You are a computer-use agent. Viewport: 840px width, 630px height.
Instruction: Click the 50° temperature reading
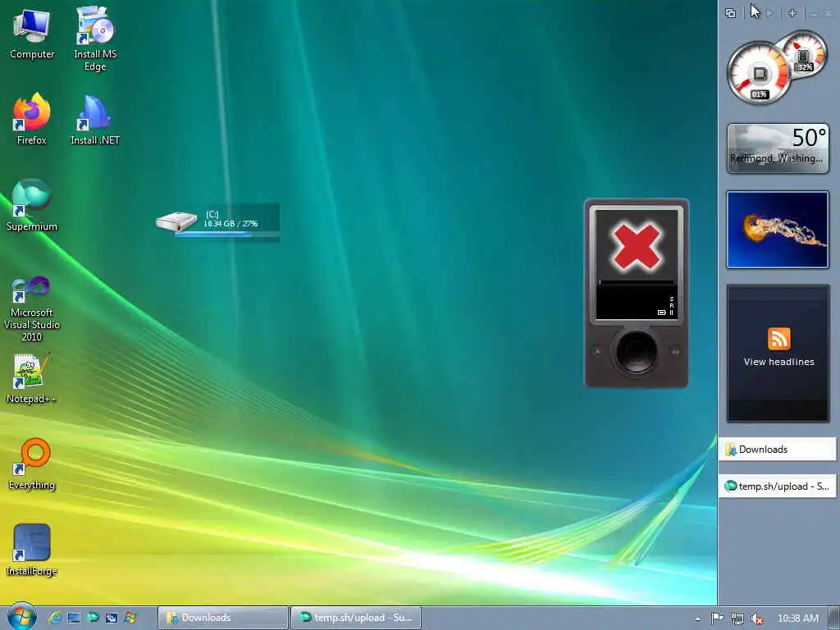click(x=809, y=138)
